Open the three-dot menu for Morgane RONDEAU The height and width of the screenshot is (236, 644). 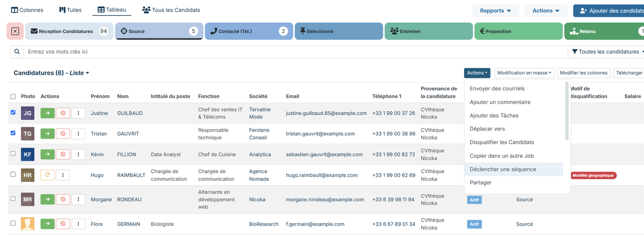[x=78, y=199]
